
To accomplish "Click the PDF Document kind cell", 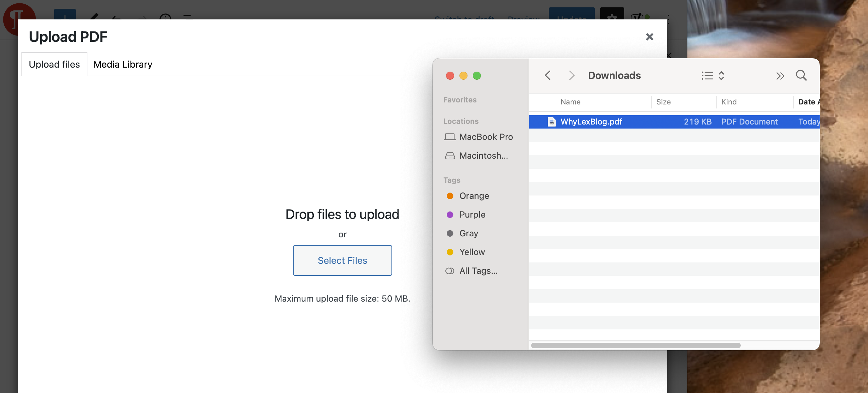I will tap(749, 122).
